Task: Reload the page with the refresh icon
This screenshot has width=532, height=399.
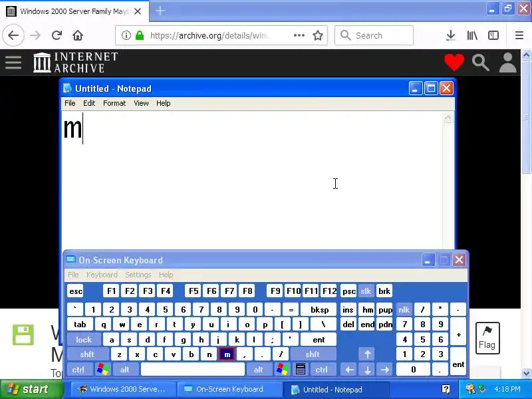Action: pyautogui.click(x=57, y=35)
